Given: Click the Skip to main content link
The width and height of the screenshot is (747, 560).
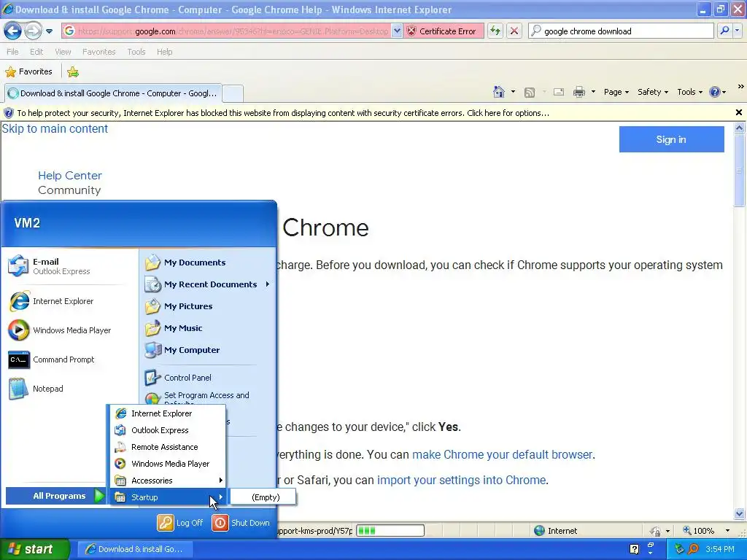Looking at the screenshot, I should point(55,128).
